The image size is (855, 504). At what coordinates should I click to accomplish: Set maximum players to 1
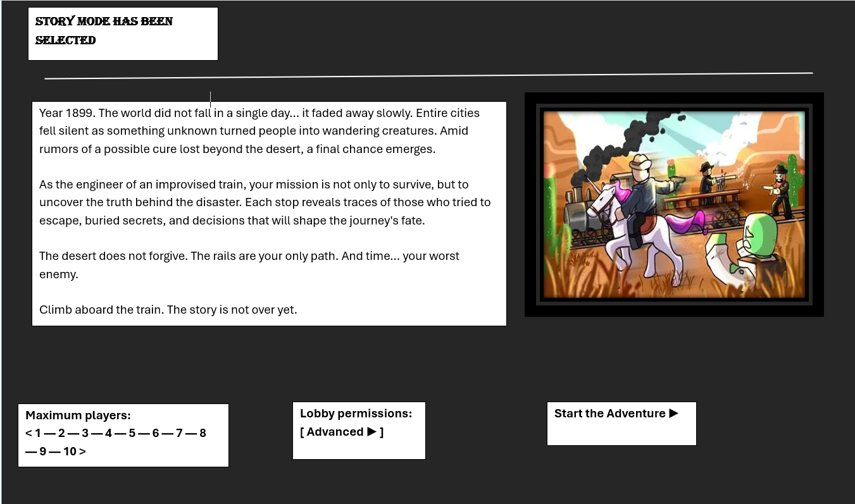click(38, 433)
